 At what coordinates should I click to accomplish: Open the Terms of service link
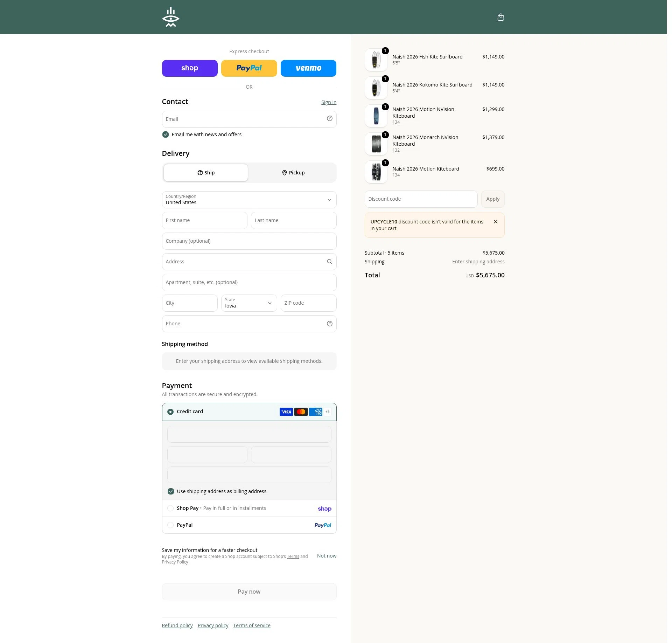[252, 625]
